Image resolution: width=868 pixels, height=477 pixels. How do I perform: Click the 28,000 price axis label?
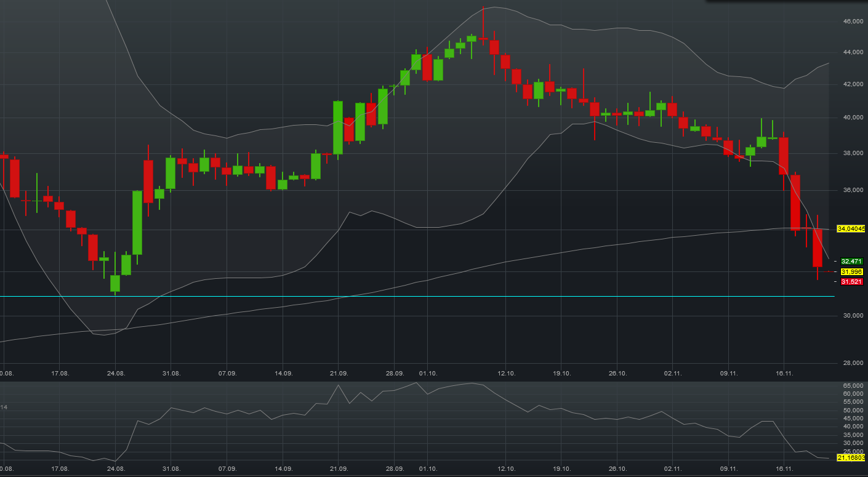852,363
